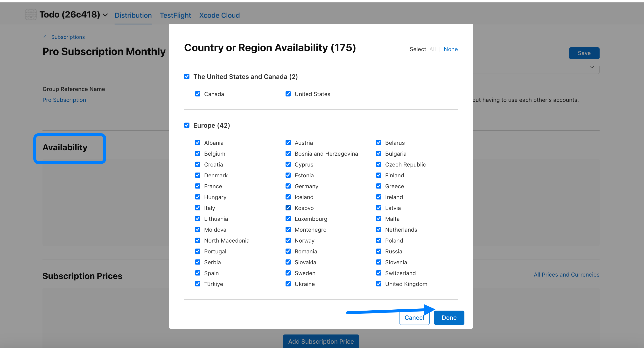This screenshot has width=644, height=348.
Task: Select the Distribution tab
Action: pos(133,15)
